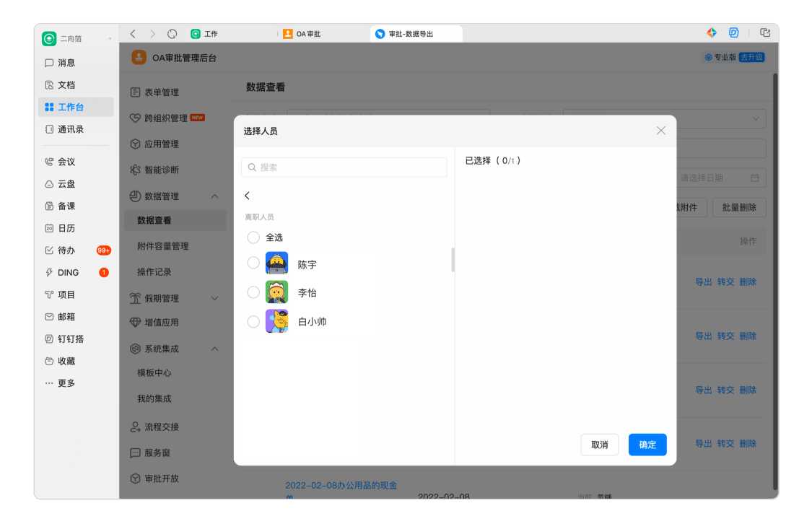Expand the 假期管理 section
The image size is (812, 524).
[214, 299]
